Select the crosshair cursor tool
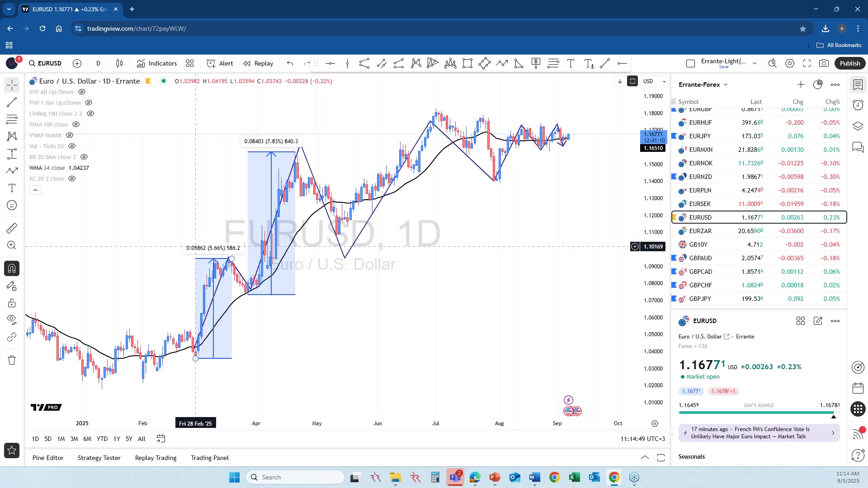Screen dimensions: 868x488 12,85
